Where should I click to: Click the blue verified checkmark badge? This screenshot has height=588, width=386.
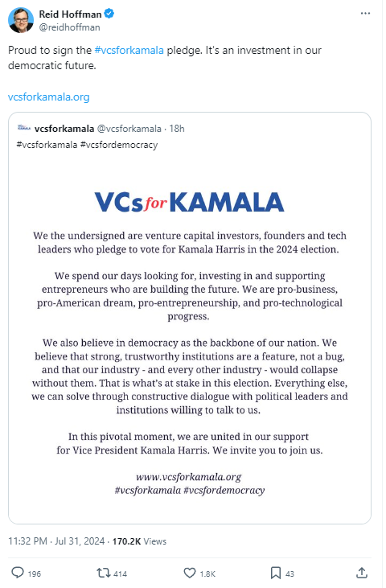tap(109, 14)
